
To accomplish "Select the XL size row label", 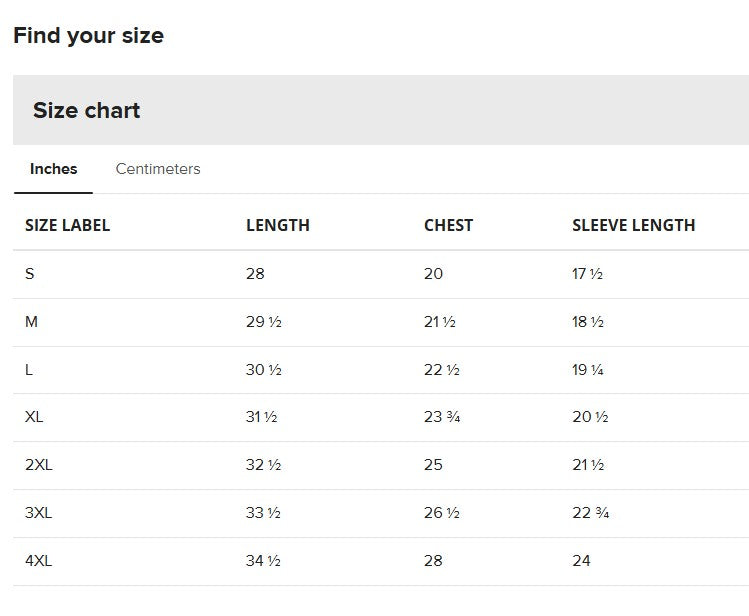I will click(34, 417).
